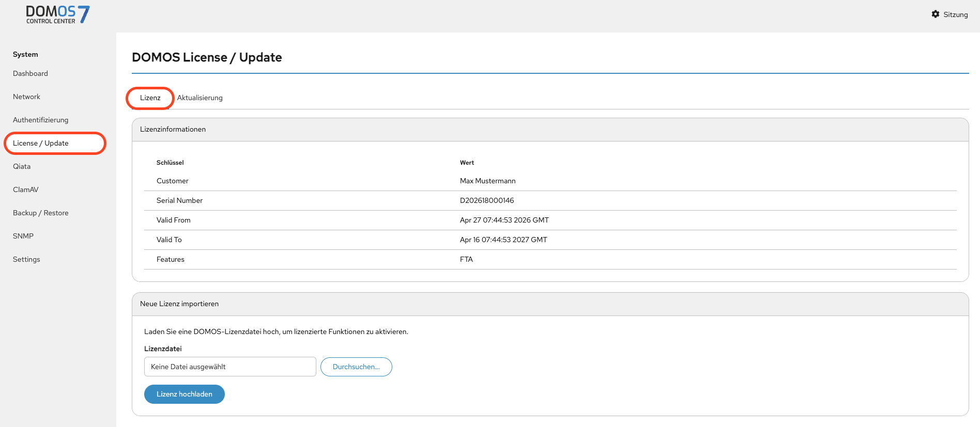This screenshot has height=427, width=980.
Task: Click the Features key label
Action: (x=170, y=259)
